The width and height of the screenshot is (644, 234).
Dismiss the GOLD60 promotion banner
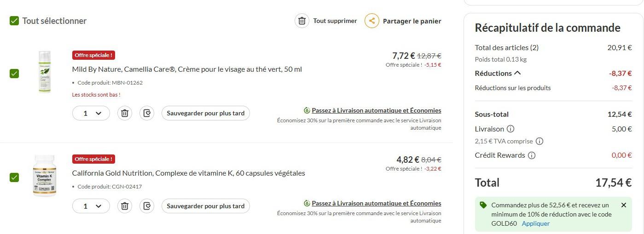624,205
